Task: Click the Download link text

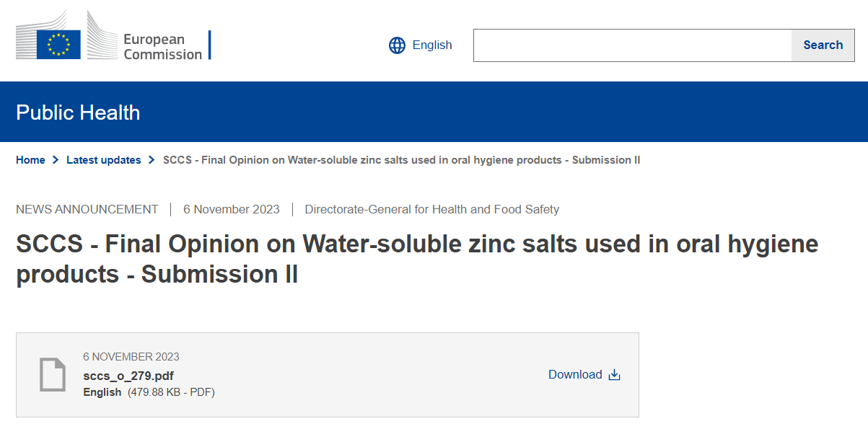Action: click(x=575, y=375)
